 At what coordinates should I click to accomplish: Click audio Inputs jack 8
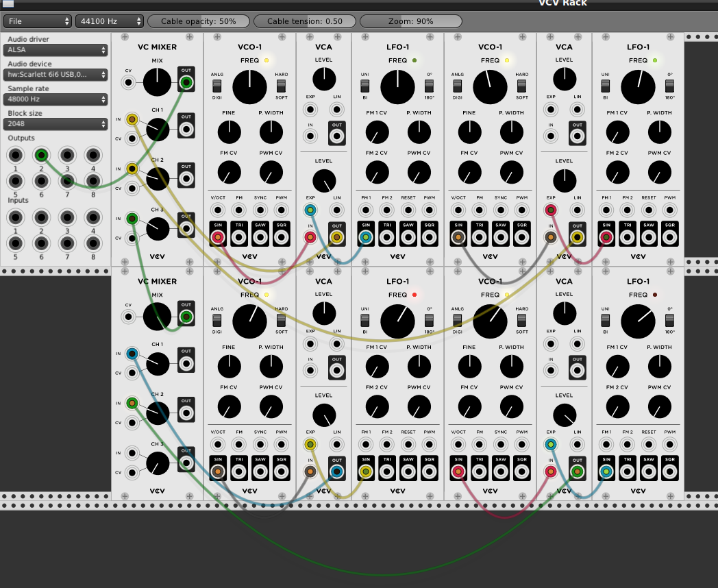(x=93, y=243)
